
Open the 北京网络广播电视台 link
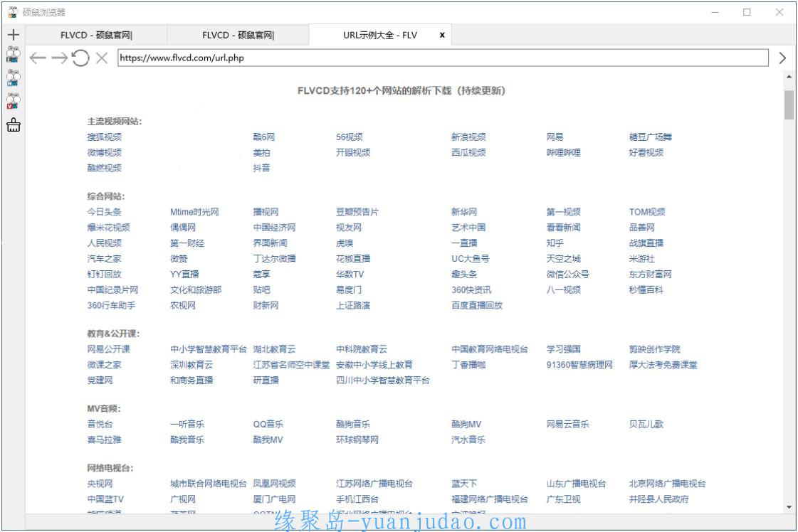pos(667,484)
